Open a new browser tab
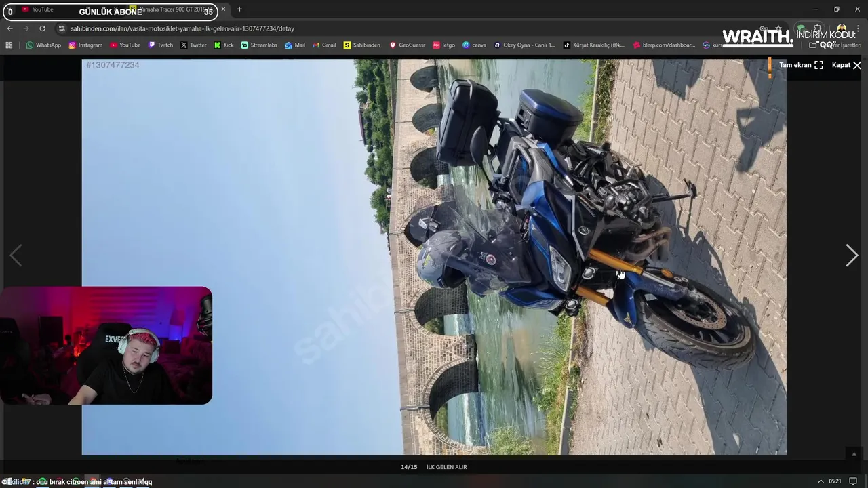 pos(239,9)
